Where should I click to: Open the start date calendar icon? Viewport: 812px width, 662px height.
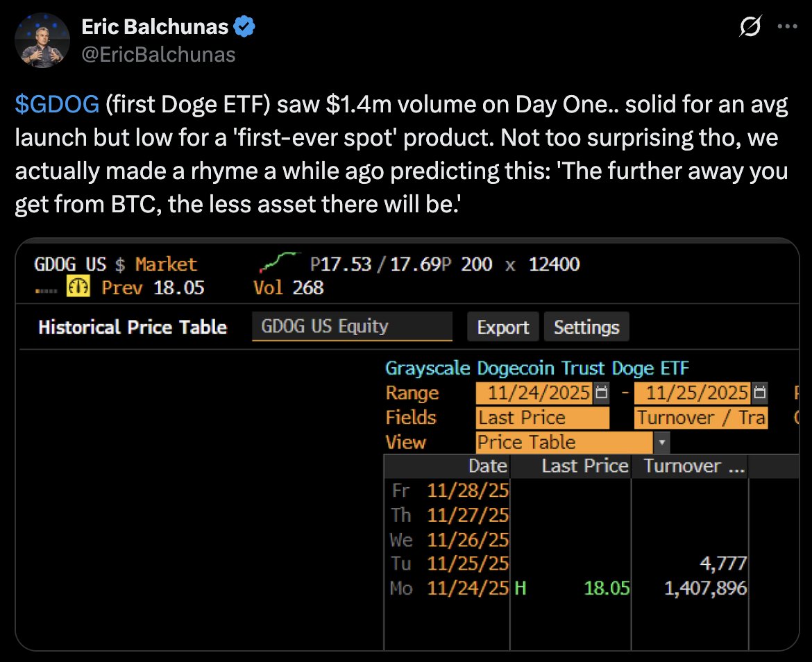602,393
